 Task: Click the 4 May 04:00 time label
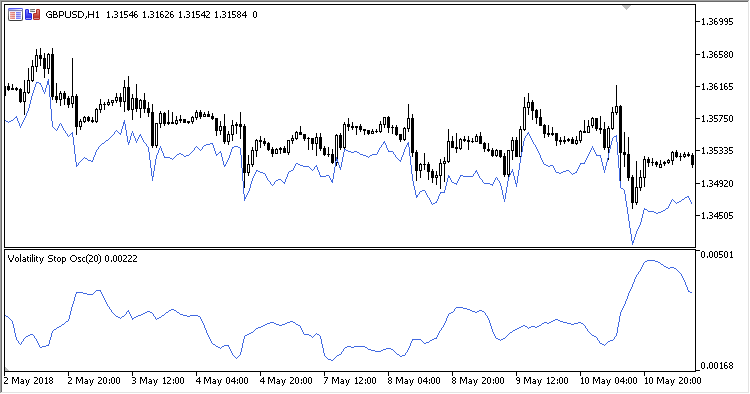222,381
